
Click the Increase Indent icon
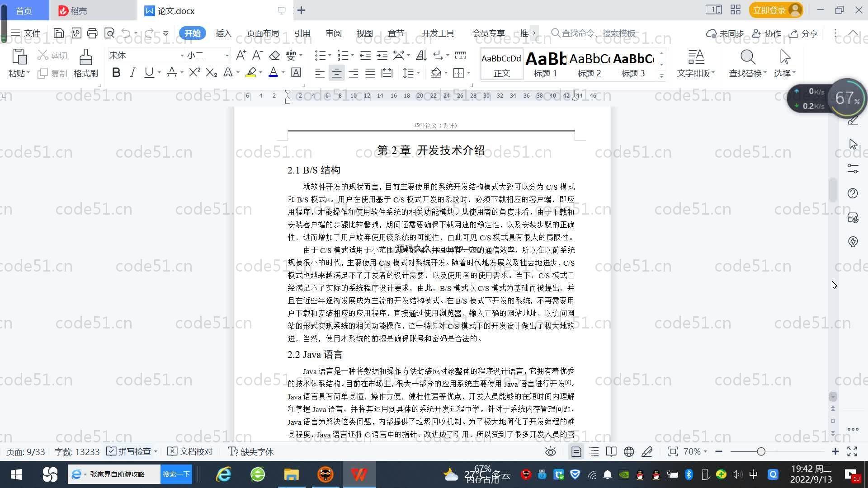coord(382,55)
